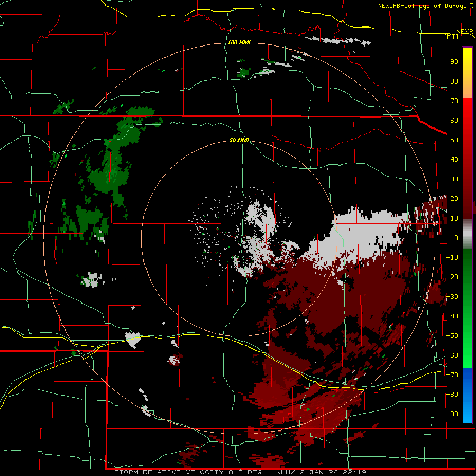The image size is (476, 476).
Task: Click the 80 value on velocity scale
Action: point(454,81)
